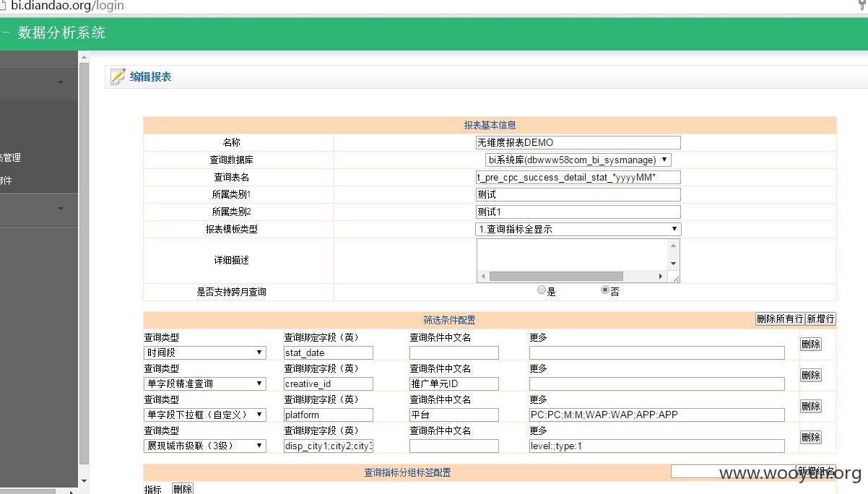This screenshot has height=494, width=868.
Task: Click the empty more field in stat_date row
Action: click(657, 352)
